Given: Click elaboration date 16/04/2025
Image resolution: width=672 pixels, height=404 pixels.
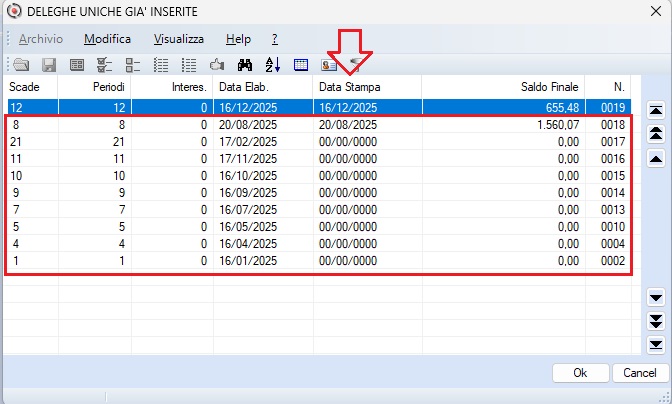Looking at the screenshot, I should [248, 244].
